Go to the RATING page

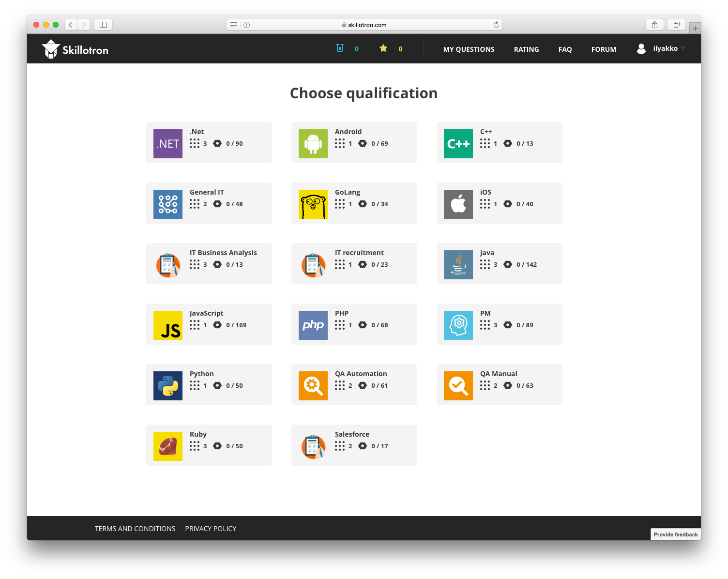coord(526,49)
